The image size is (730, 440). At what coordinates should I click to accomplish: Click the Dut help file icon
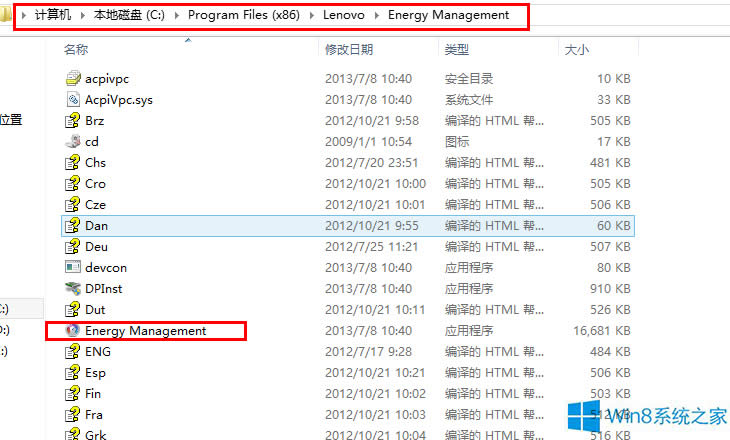point(73,310)
